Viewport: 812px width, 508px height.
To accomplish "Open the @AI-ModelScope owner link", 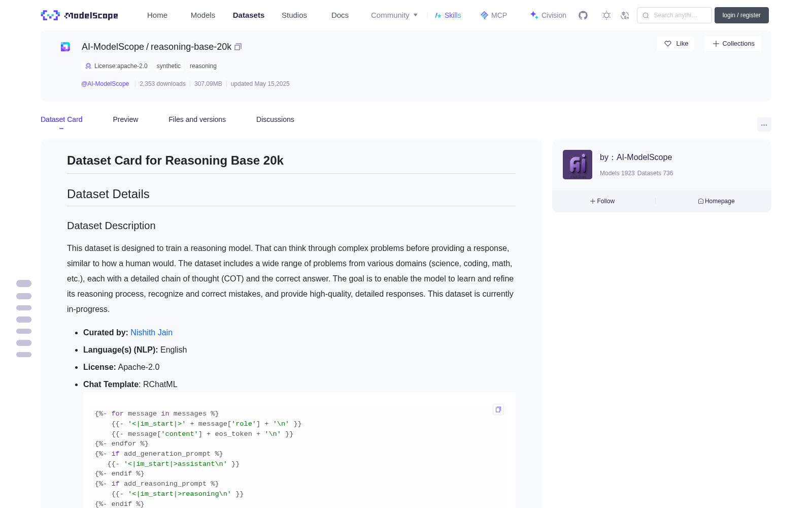I will 105,84.
